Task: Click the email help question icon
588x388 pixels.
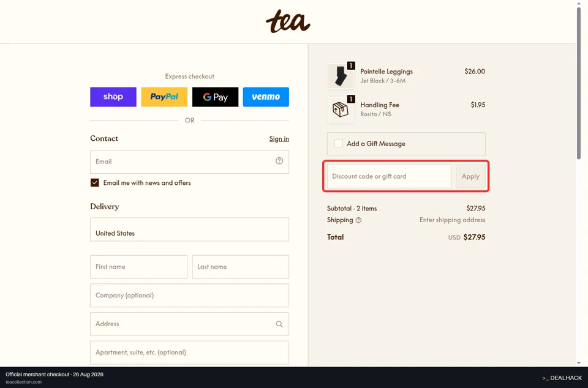Action: [x=279, y=161]
